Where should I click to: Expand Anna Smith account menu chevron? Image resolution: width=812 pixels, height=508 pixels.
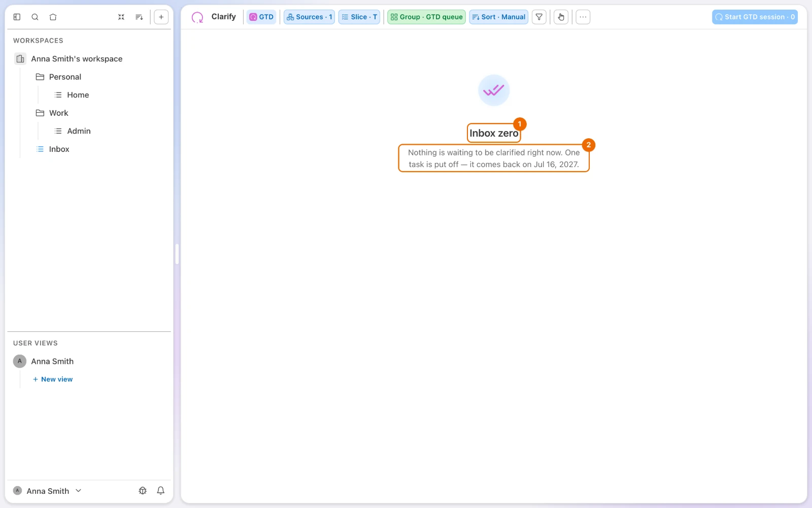79,491
